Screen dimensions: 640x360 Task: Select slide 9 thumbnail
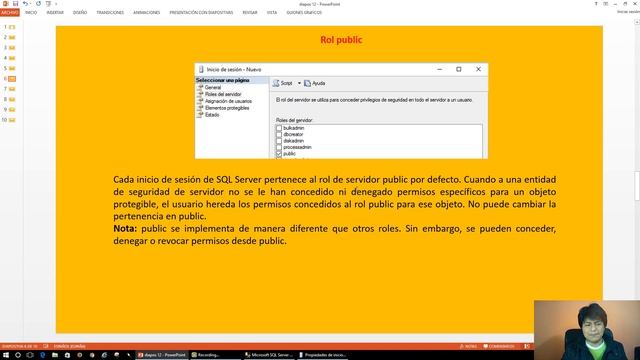pos(12,110)
